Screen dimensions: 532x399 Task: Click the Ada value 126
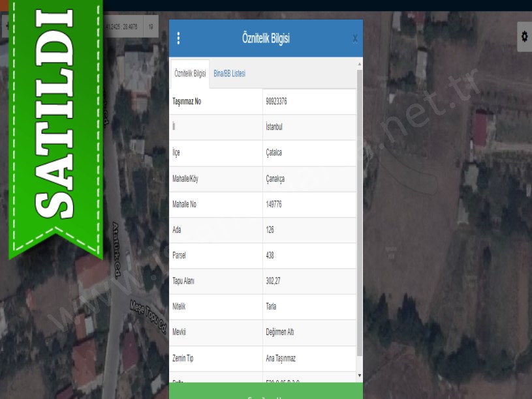[x=270, y=230]
